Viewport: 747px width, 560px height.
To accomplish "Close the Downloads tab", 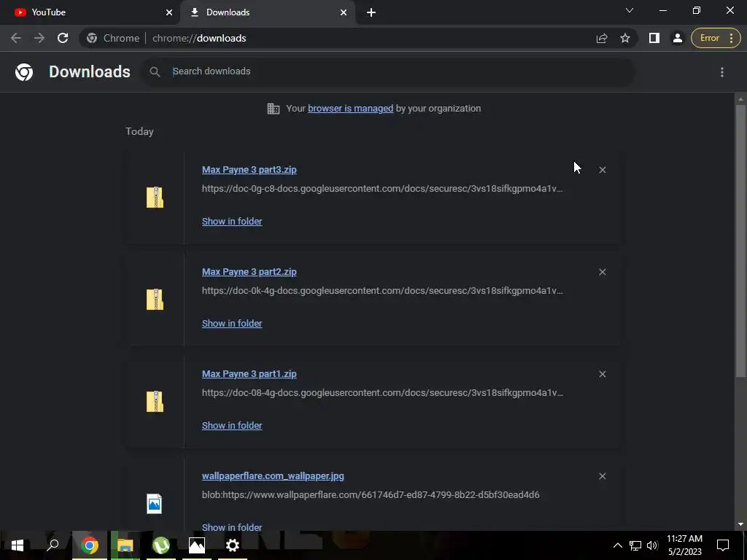I will tap(344, 12).
